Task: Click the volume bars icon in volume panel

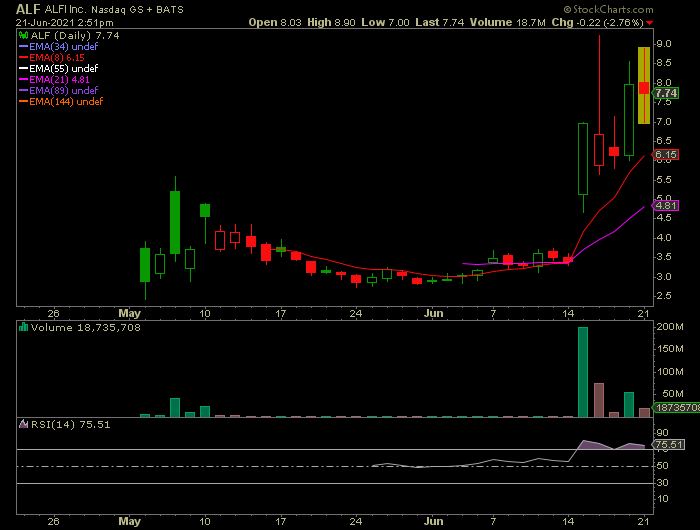Action: click(23, 327)
